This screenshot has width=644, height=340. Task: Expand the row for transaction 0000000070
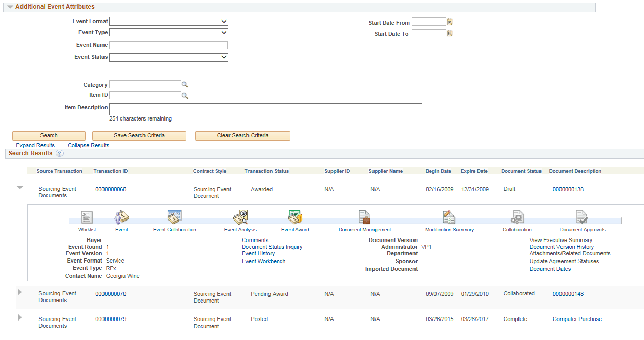point(19,292)
